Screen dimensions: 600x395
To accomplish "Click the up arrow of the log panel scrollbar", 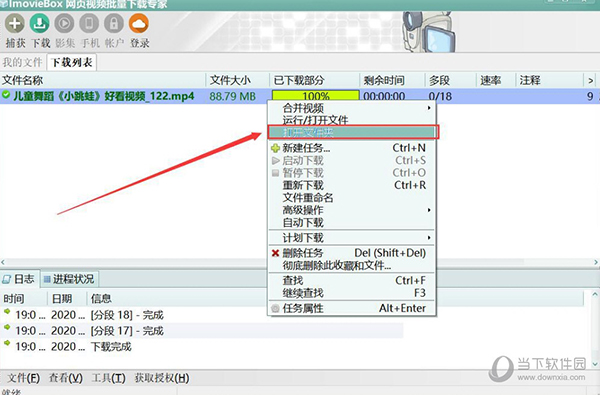I will pos(595,294).
